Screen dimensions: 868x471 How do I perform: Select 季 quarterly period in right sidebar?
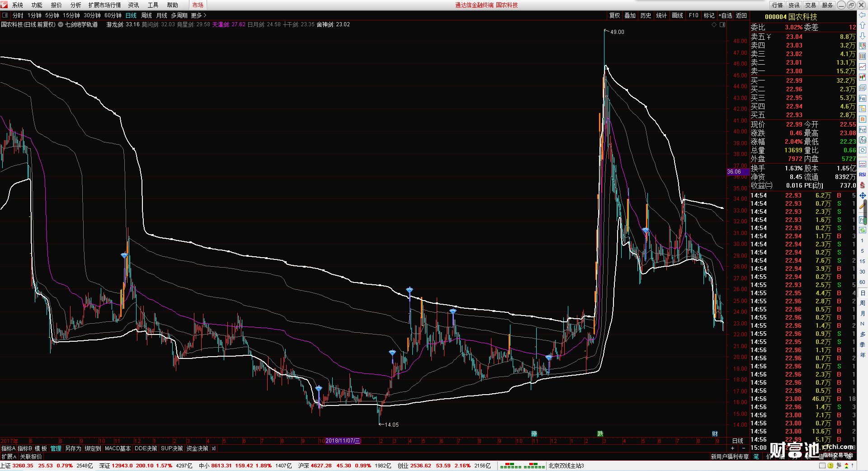863,344
